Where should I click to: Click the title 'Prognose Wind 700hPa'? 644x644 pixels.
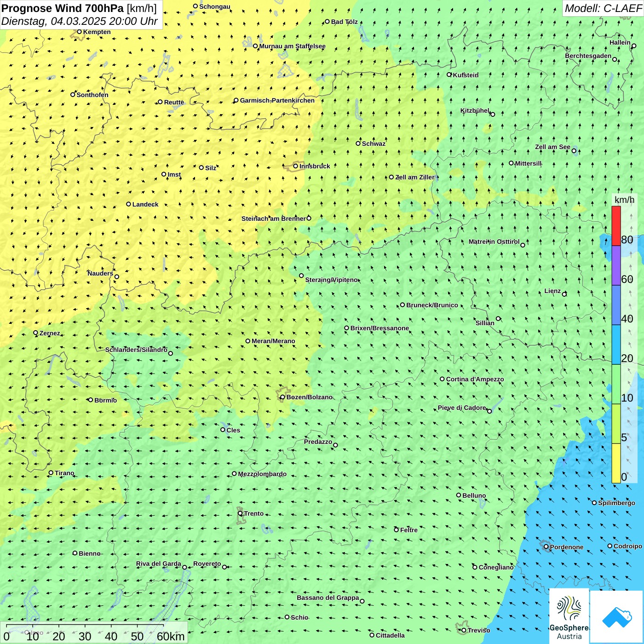[x=63, y=8]
